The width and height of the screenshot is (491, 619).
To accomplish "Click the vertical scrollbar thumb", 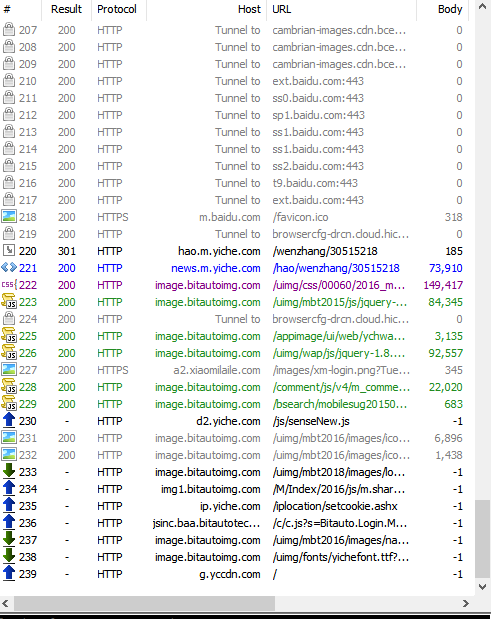I will (x=482, y=539).
